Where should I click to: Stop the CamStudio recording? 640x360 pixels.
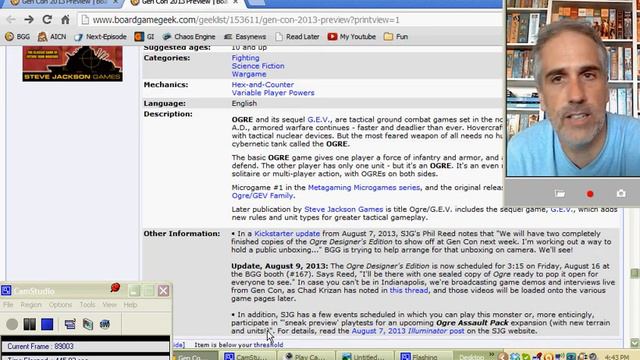coord(47,324)
